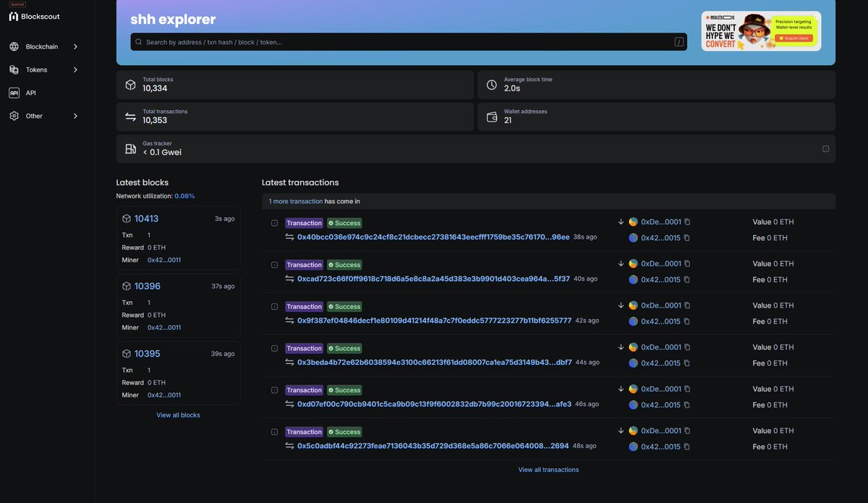Click the Gas tracker pump icon
The image size is (868, 503).
[x=130, y=149]
